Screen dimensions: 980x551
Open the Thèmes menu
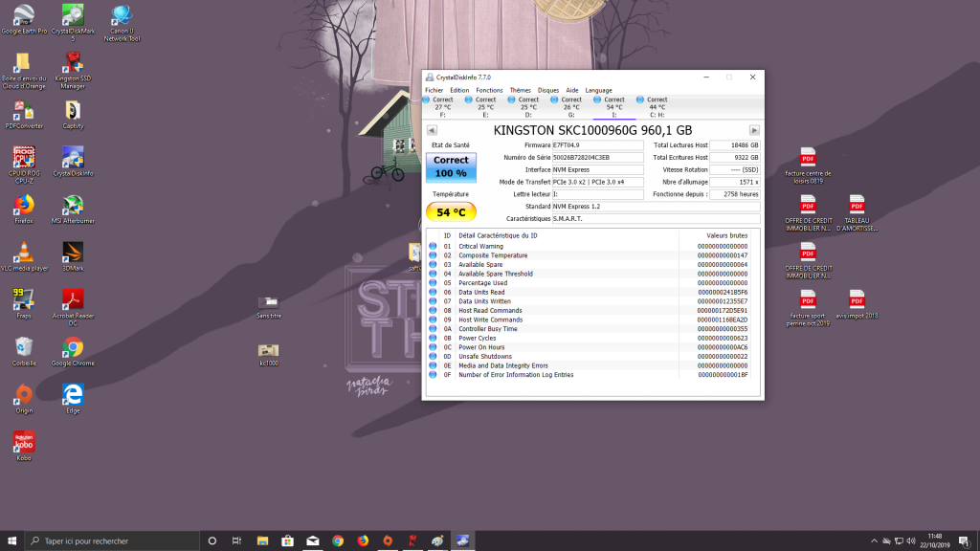(520, 90)
